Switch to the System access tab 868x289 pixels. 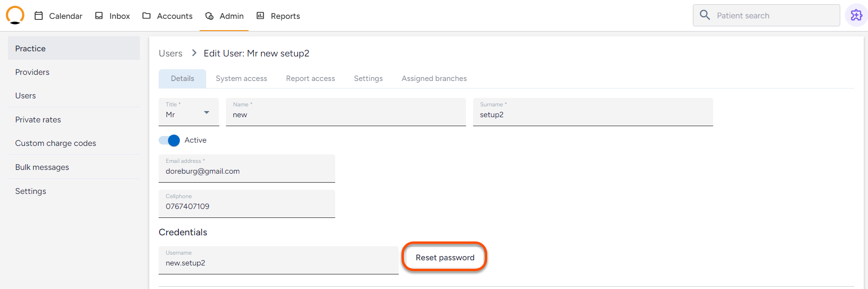coord(241,79)
